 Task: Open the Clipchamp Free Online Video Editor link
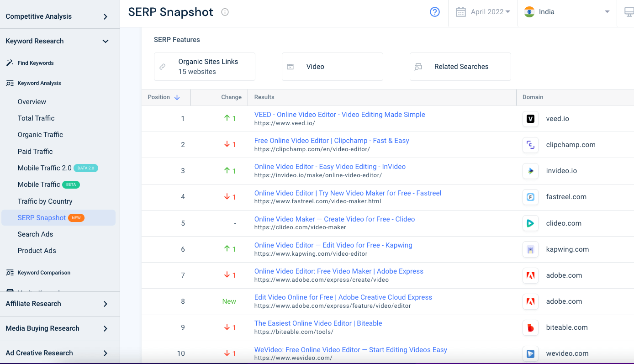tap(331, 140)
